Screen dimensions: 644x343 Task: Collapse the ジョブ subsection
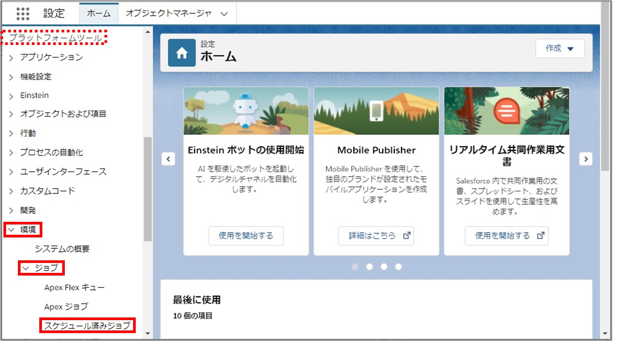pyautogui.click(x=26, y=268)
